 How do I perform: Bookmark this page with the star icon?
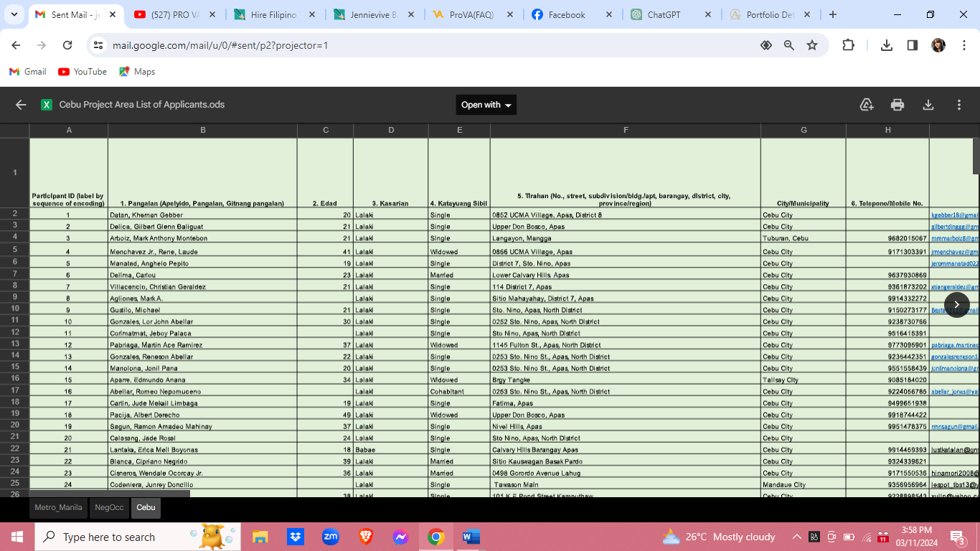click(812, 45)
